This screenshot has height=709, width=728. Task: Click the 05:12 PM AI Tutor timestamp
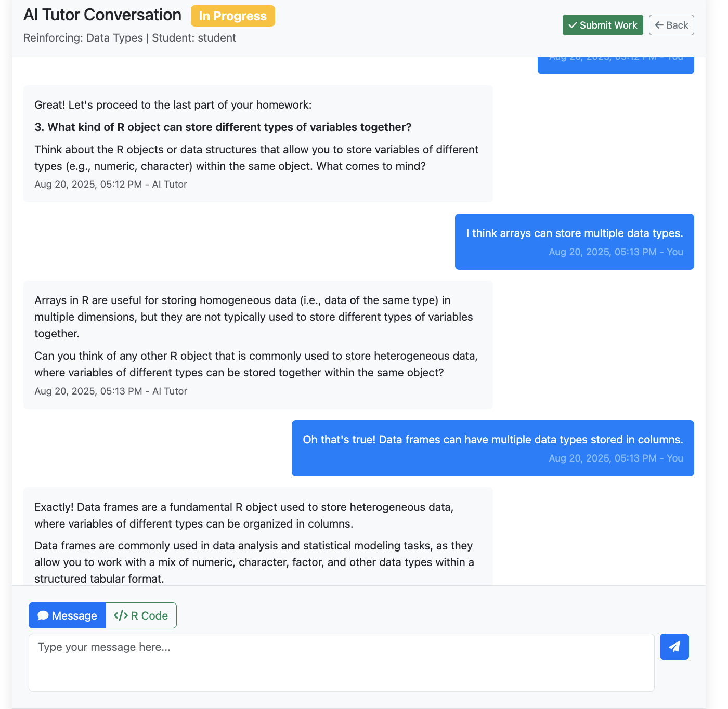point(111,185)
